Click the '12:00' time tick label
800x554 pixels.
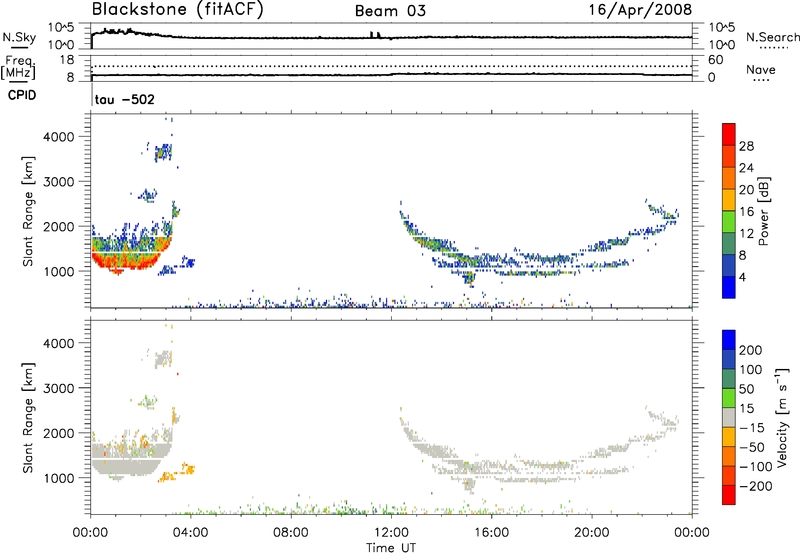[391, 533]
